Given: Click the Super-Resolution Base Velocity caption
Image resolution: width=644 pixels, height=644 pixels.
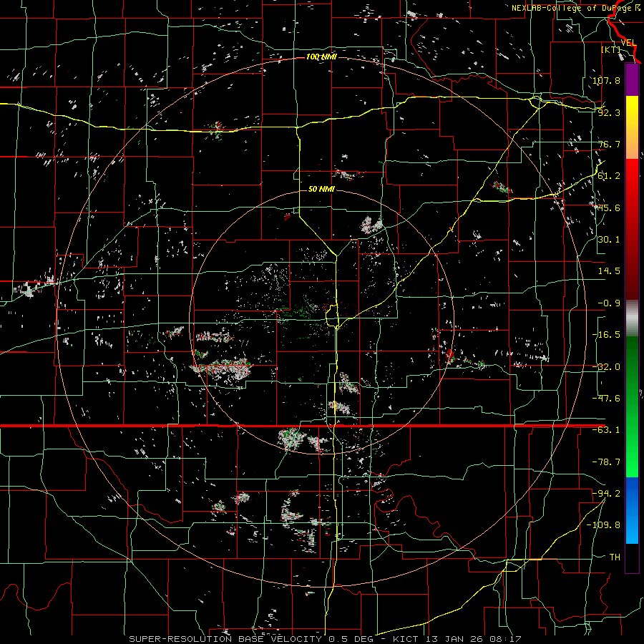Looking at the screenshot, I should (325, 639).
